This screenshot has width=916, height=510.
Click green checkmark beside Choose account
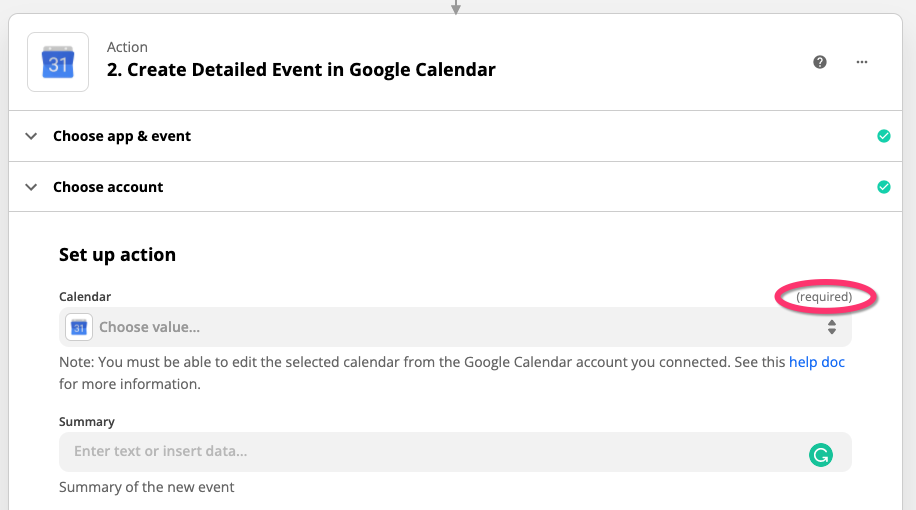point(883,187)
